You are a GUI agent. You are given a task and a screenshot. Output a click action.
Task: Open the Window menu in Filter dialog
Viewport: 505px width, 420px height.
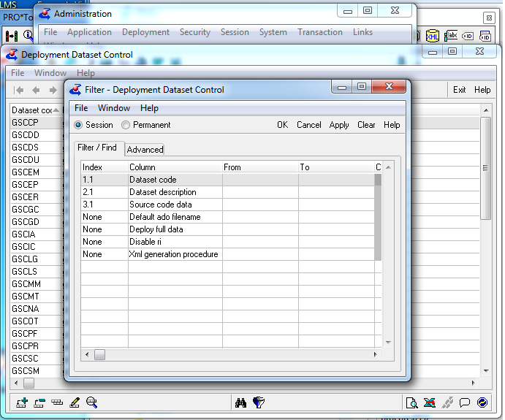[x=114, y=108]
